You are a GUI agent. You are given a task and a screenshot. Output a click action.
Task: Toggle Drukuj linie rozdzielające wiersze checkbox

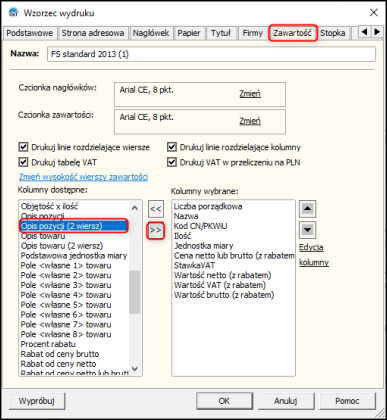click(23, 147)
